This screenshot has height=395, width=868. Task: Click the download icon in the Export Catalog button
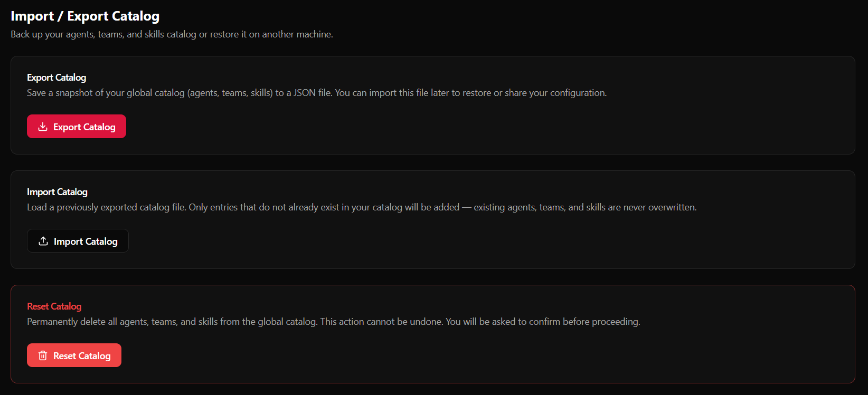[43, 127]
